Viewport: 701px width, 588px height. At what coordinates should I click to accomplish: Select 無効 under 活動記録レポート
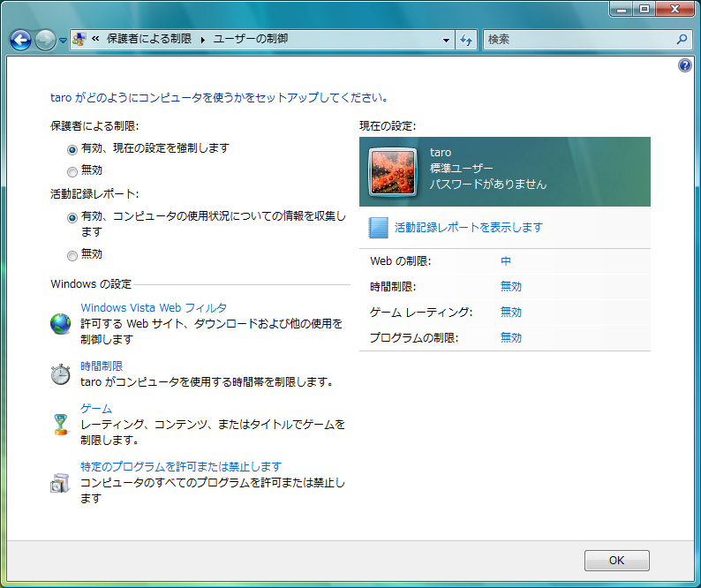point(72,256)
